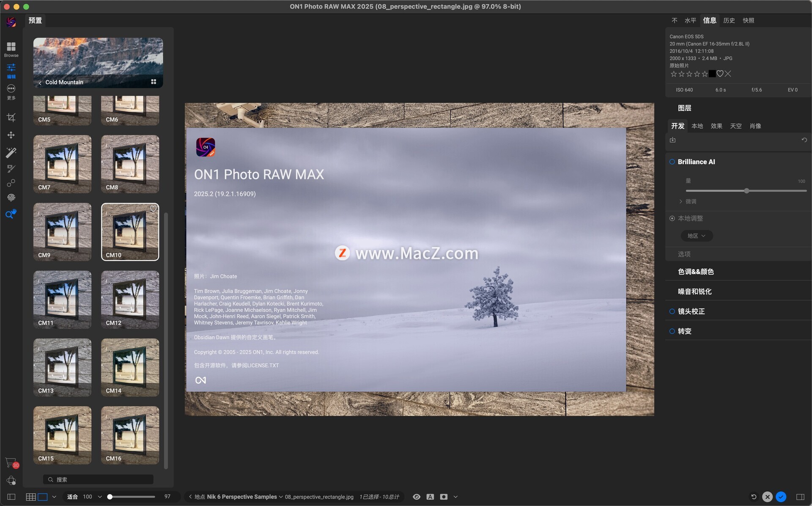Viewport: 812px width, 506px height.
Task: Open the preview options dropdown arrow
Action: (455, 497)
